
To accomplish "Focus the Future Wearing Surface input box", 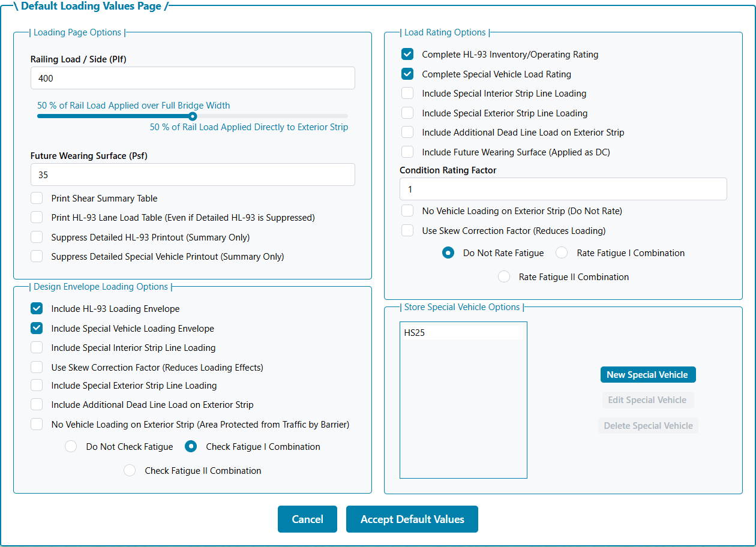I will tap(192, 175).
